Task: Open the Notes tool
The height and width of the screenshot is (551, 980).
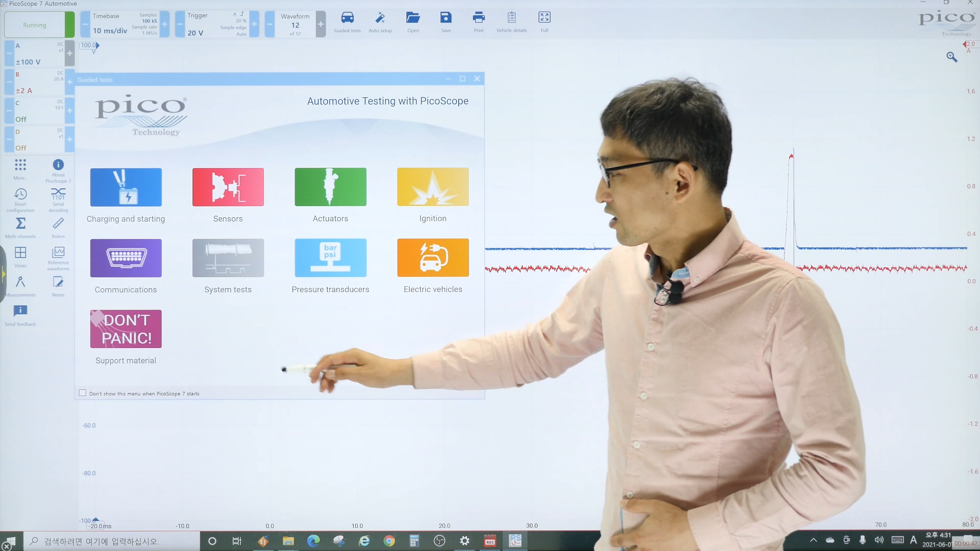Action: click(x=58, y=286)
